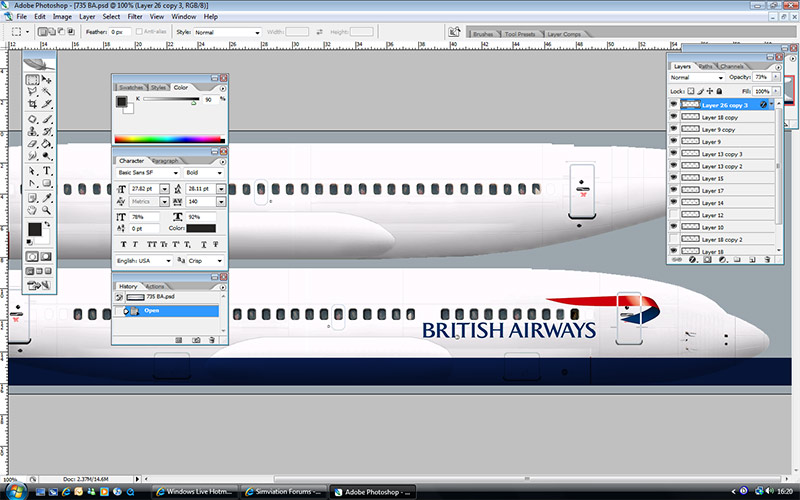Select the Zoom magnifier tool
This screenshot has height=500, width=800.
[46, 209]
